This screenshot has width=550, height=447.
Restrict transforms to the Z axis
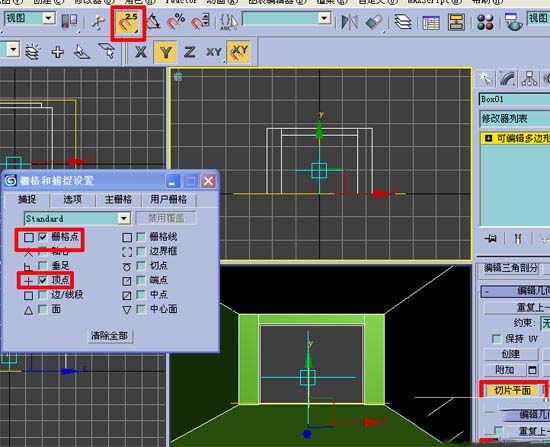tap(189, 52)
